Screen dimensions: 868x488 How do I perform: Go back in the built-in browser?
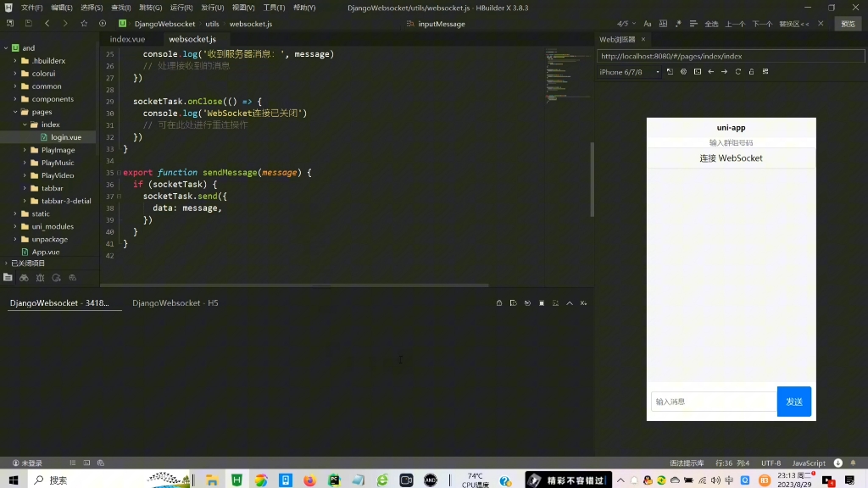[711, 72]
